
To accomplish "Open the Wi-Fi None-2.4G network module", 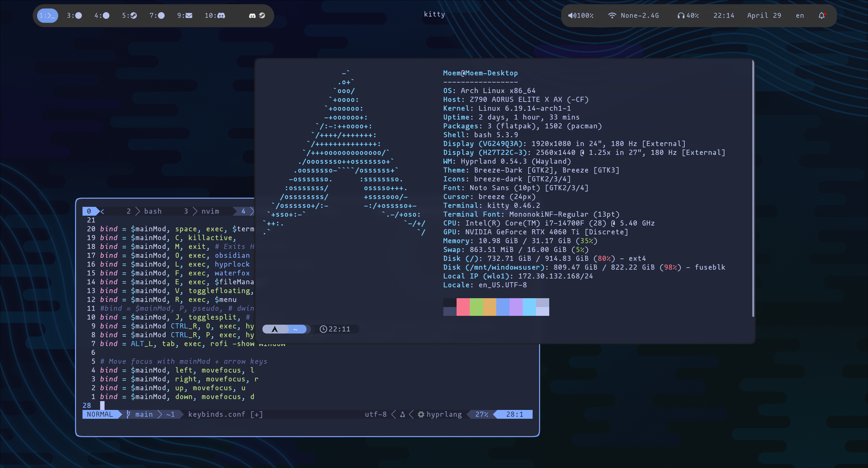I will (x=633, y=16).
